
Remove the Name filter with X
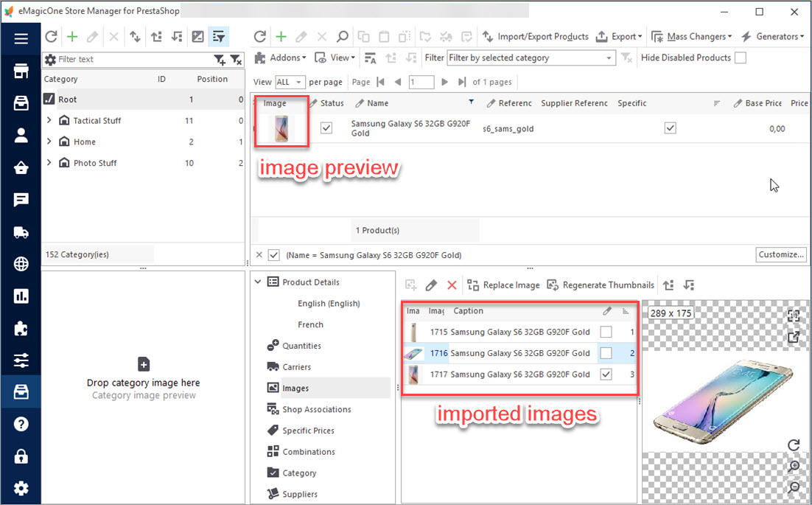259,255
